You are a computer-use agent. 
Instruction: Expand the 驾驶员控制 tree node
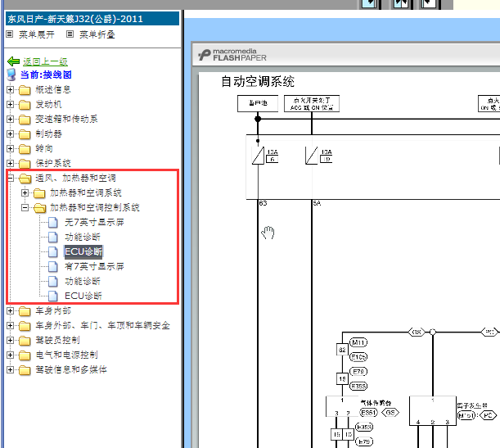tap(10, 340)
